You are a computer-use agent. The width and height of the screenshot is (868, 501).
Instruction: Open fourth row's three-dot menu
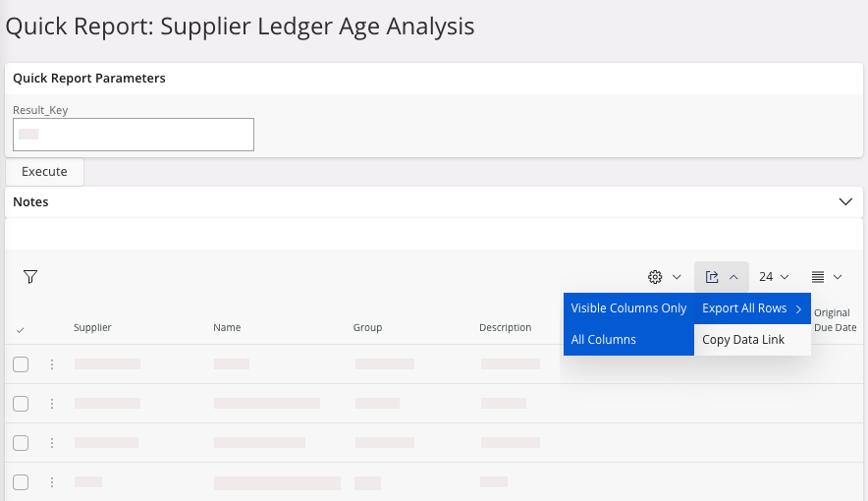tap(52, 482)
